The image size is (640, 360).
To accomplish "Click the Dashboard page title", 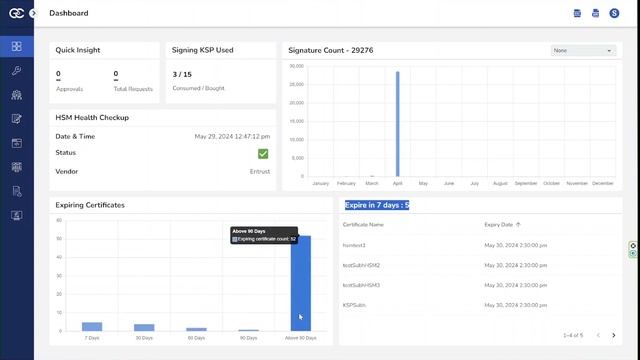I will pyautogui.click(x=69, y=13).
